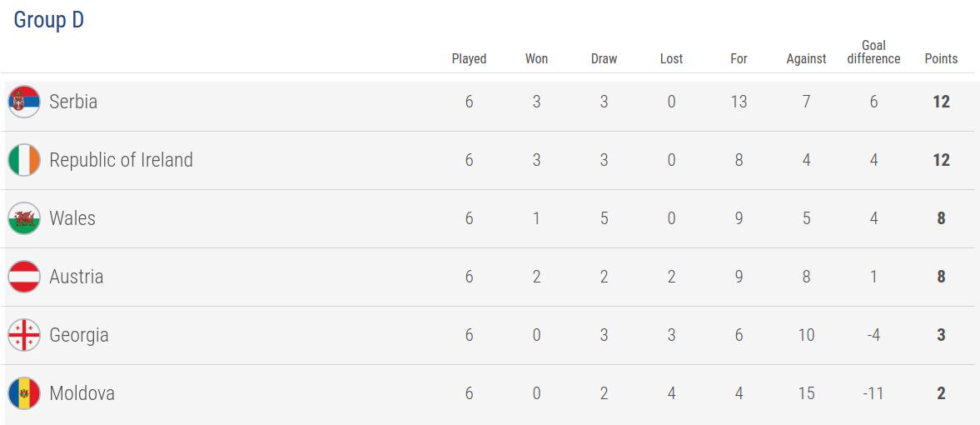This screenshot has height=425, width=980.
Task: Select the Wales team name
Action: [x=72, y=218]
